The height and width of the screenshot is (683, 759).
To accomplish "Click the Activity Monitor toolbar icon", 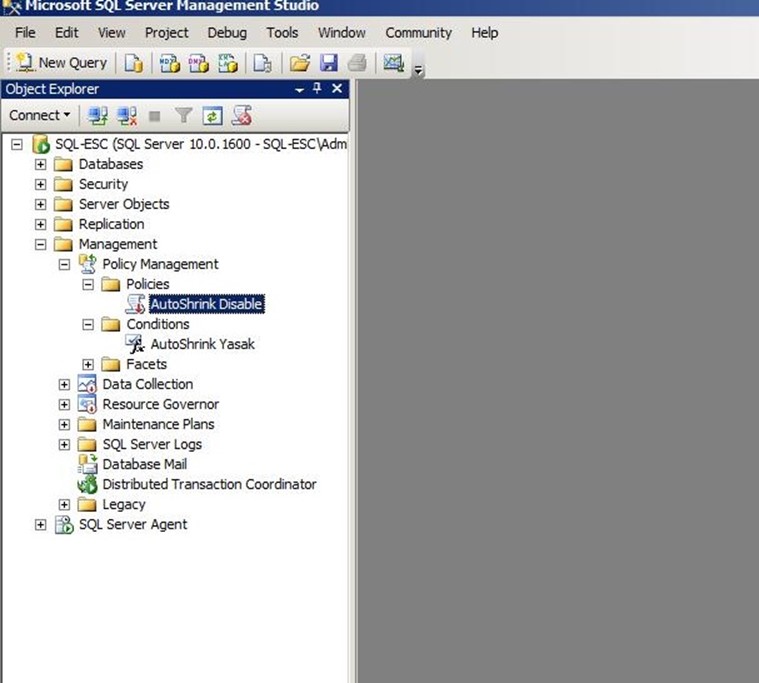I will [x=394, y=63].
